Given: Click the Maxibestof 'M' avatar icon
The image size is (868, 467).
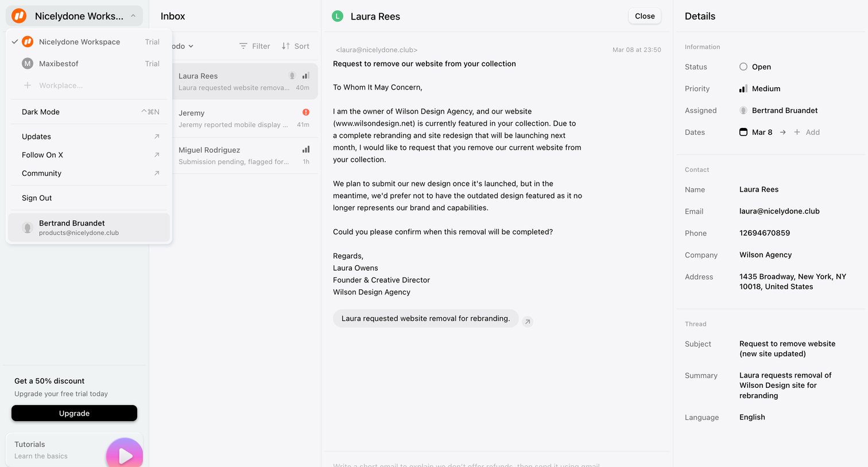Looking at the screenshot, I should (28, 64).
